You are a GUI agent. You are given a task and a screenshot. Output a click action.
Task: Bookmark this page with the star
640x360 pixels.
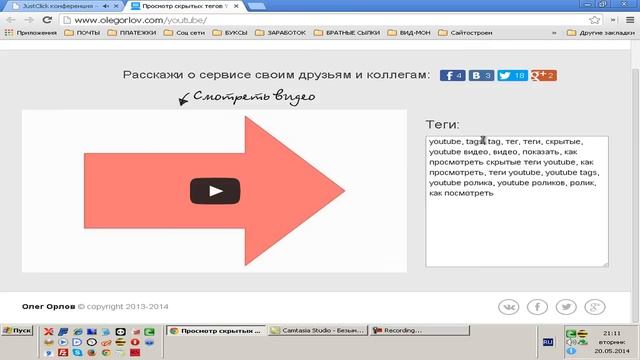coord(594,20)
